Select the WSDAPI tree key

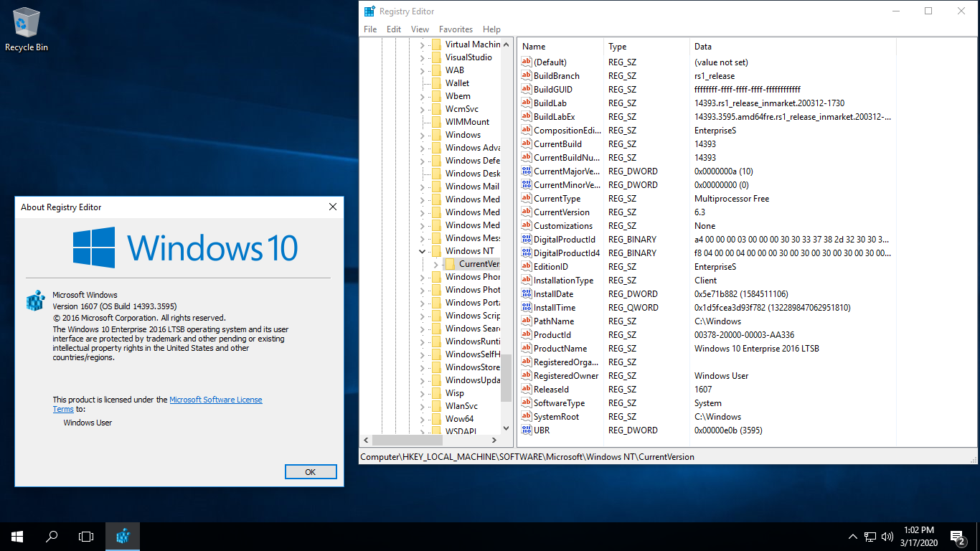[461, 430]
